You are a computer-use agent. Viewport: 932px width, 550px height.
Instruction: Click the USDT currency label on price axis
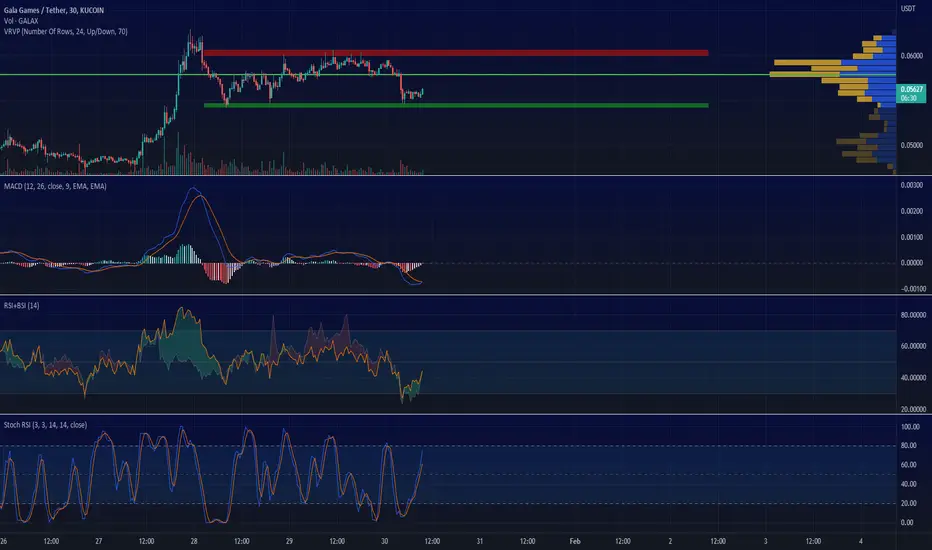coord(908,8)
